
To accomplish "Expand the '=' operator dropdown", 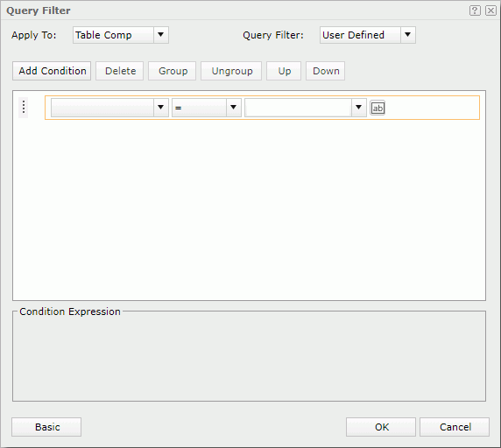I will 234,108.
